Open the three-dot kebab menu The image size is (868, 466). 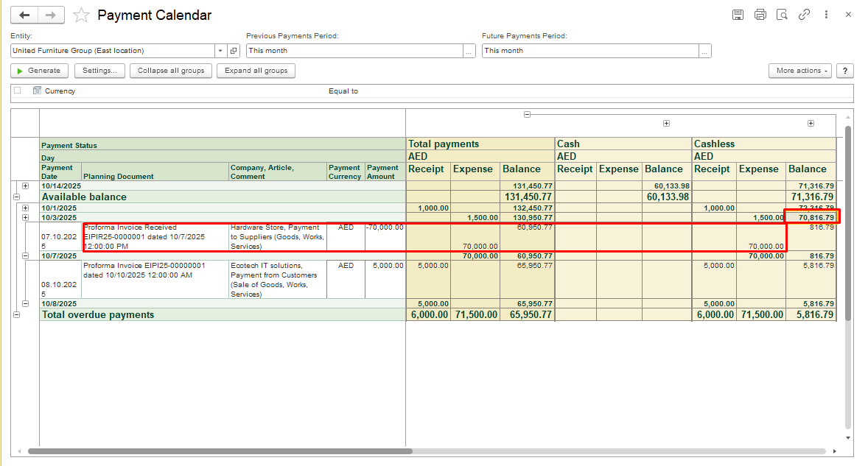coord(827,15)
